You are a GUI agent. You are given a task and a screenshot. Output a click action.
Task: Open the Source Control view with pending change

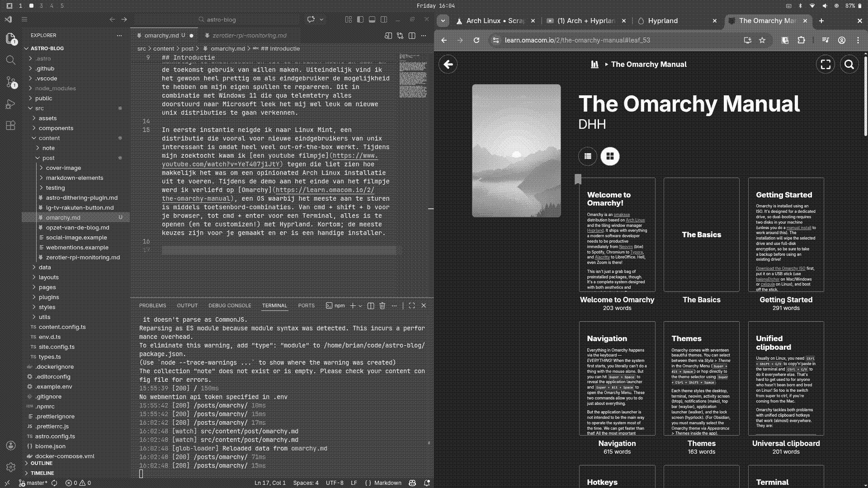(x=10, y=82)
